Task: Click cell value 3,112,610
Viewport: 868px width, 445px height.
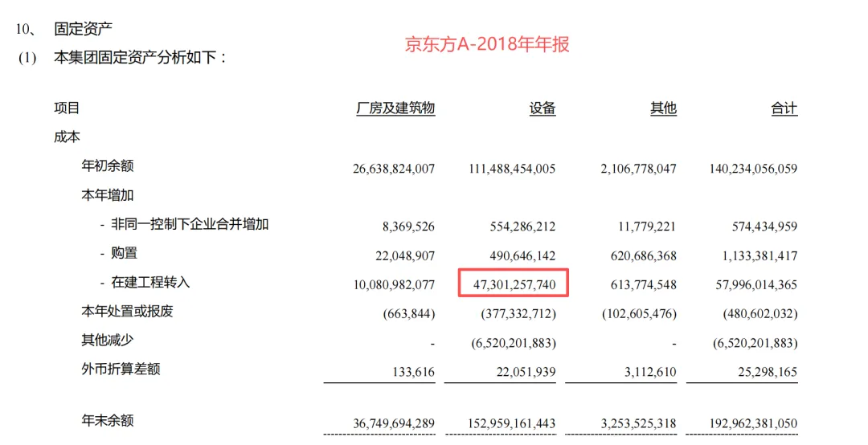Action: click(x=650, y=372)
